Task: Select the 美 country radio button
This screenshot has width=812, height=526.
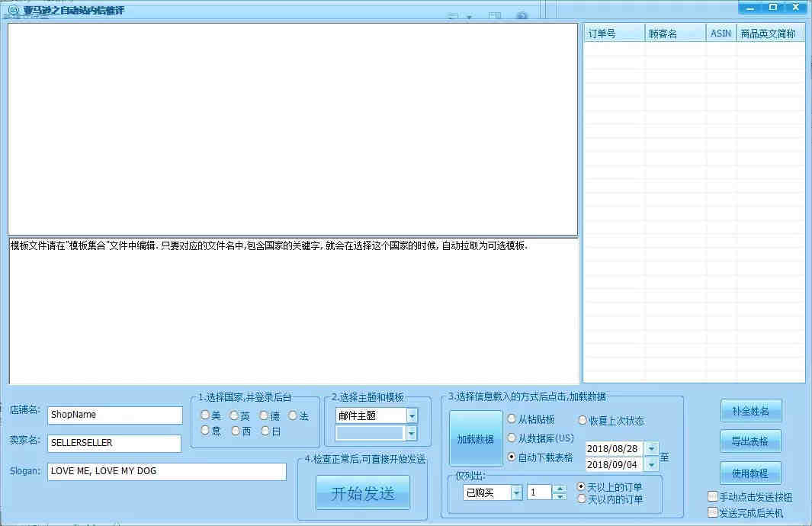Action: pyautogui.click(x=205, y=415)
